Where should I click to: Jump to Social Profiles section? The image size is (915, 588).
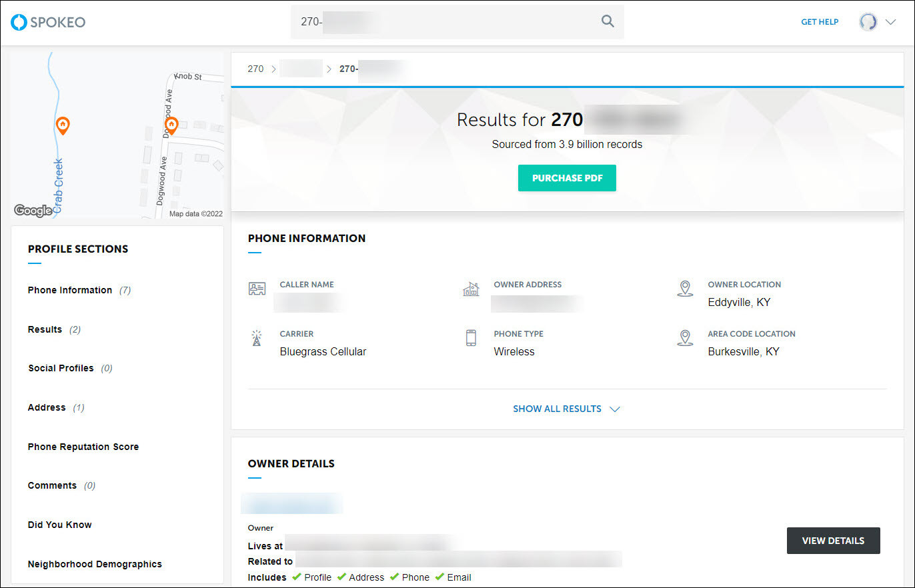[70, 368]
